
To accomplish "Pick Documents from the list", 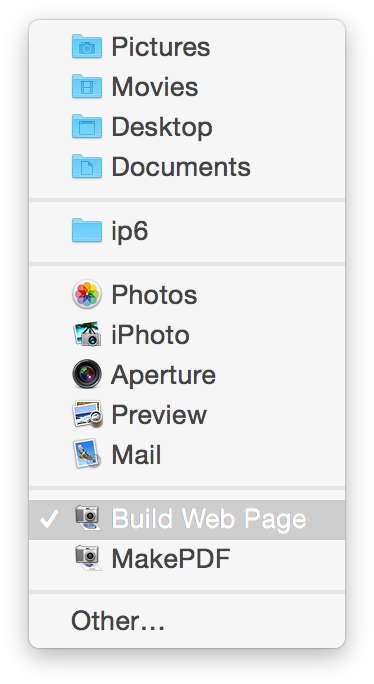I will pyautogui.click(x=187, y=167).
